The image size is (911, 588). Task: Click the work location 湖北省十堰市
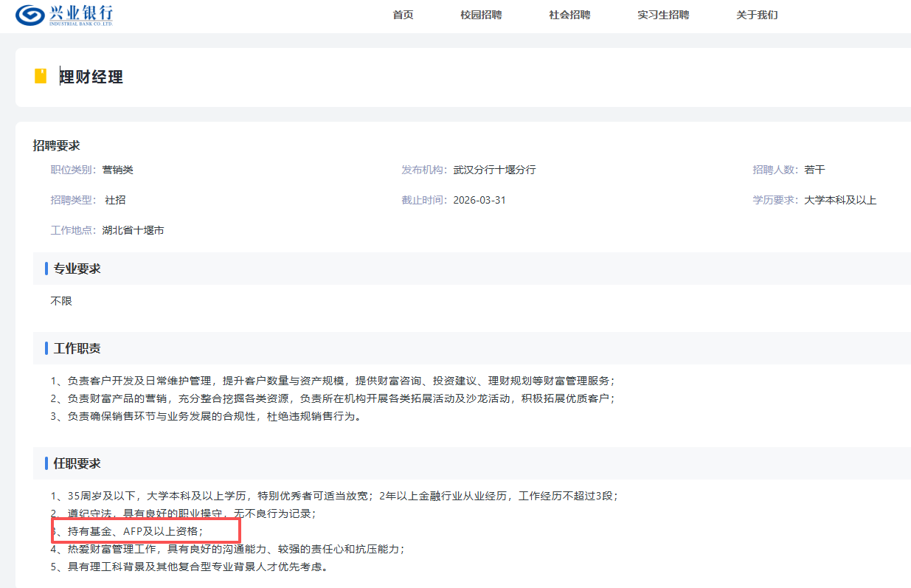point(133,230)
